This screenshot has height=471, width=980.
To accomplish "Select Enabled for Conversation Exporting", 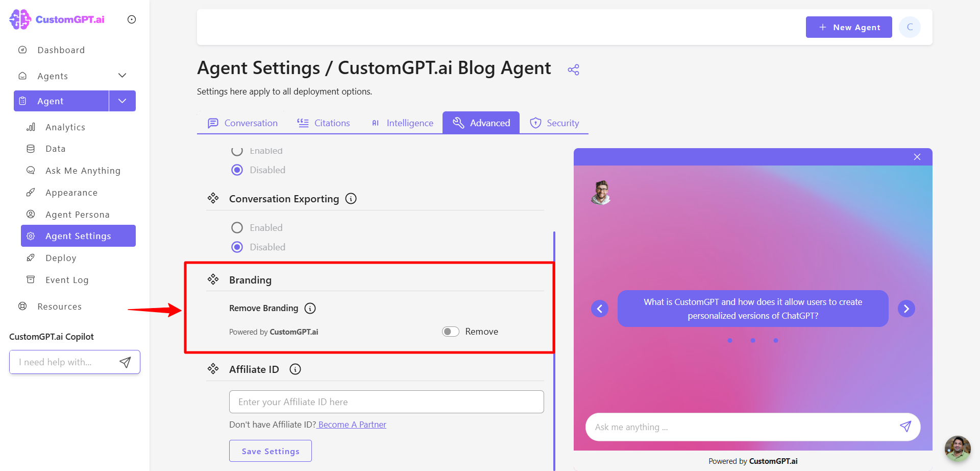I will pos(237,228).
